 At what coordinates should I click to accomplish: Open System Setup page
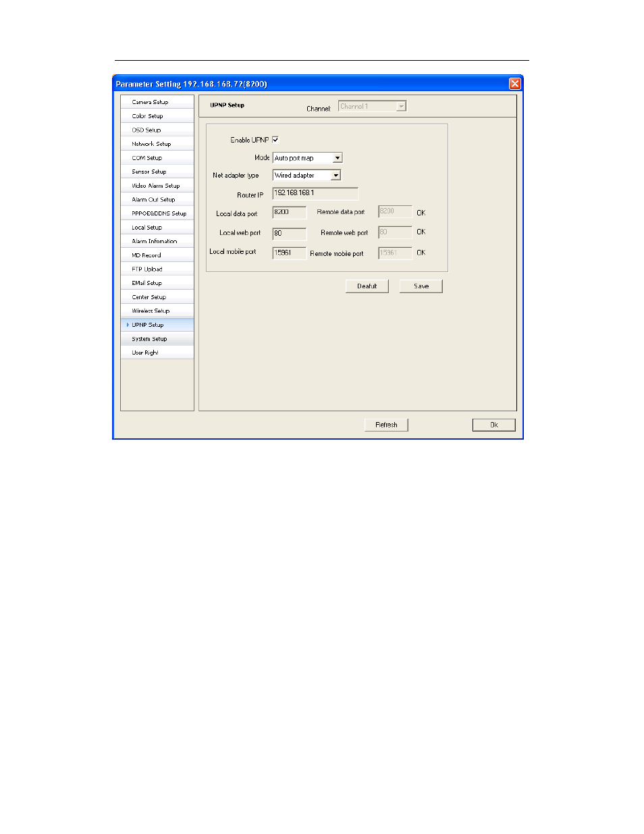[x=157, y=339]
